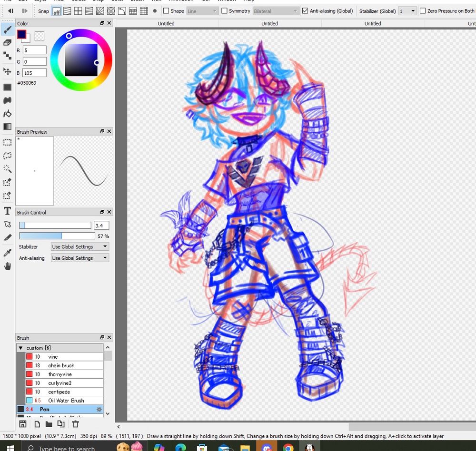Select the Brush tool in left toolbar
The width and height of the screenshot is (476, 451).
7,29
